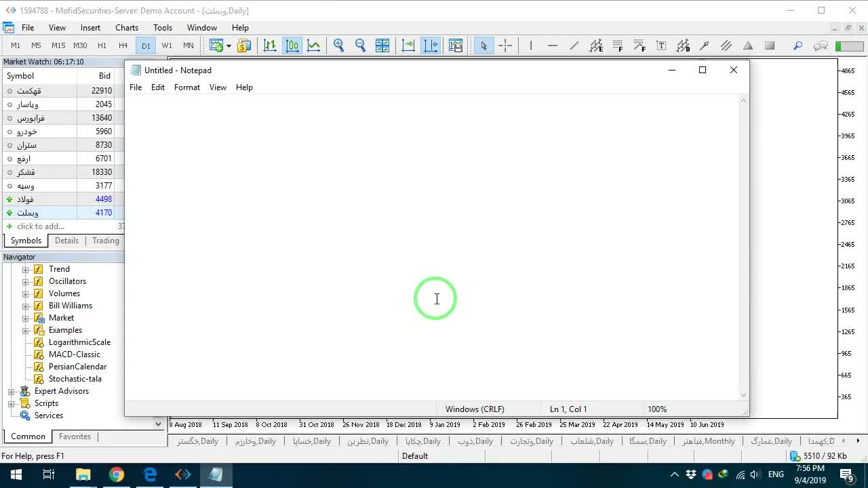Viewport: 868px width, 488px height.
Task: Set timeframe to MN
Action: (189, 45)
